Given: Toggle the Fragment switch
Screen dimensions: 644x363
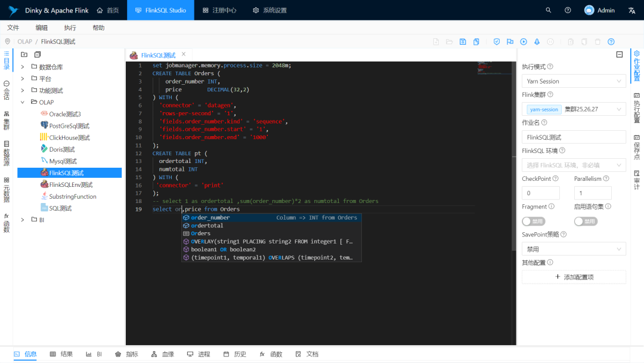Looking at the screenshot, I should pos(534,221).
